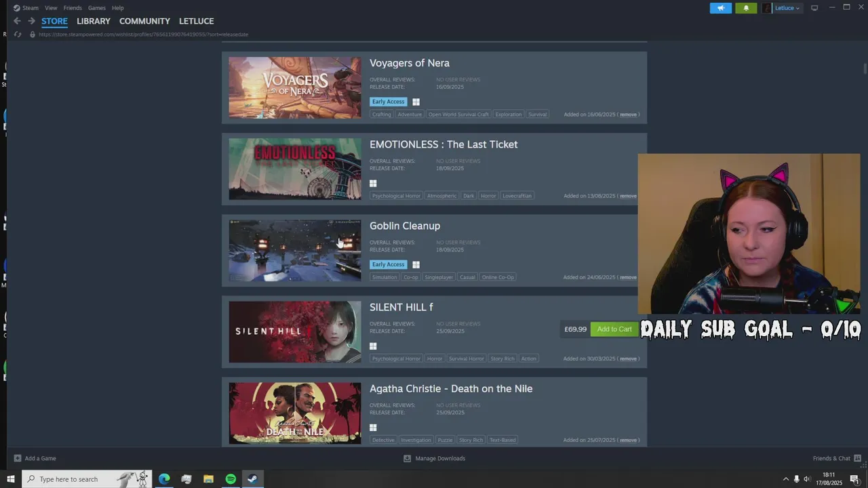The image size is (868, 488).
Task: Click Death on the Nile Windows icon
Action: click(x=373, y=427)
